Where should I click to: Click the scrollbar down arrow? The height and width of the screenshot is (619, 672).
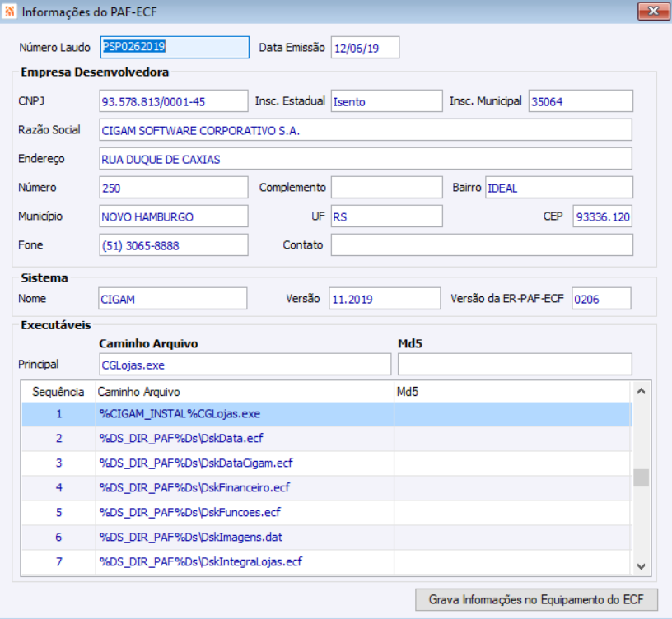click(x=642, y=566)
